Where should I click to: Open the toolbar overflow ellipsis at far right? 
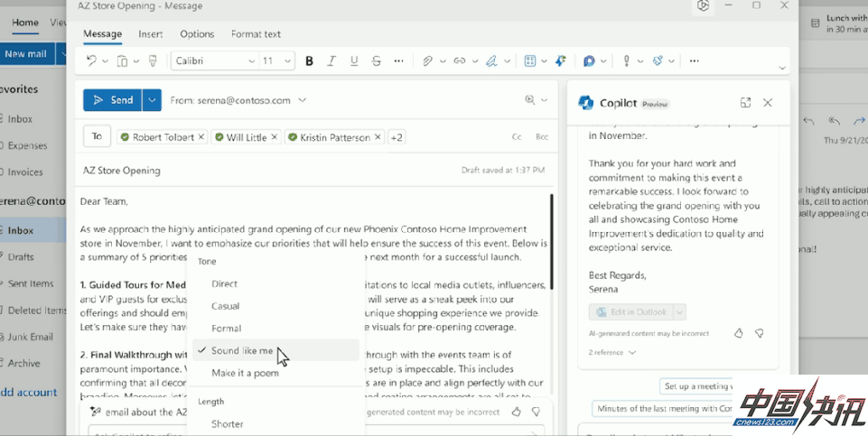click(x=695, y=60)
